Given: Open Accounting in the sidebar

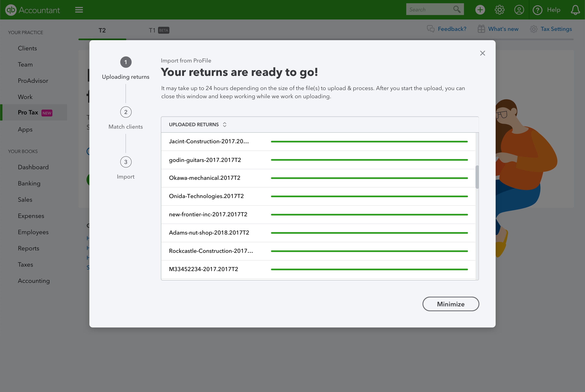Looking at the screenshot, I should [34, 281].
